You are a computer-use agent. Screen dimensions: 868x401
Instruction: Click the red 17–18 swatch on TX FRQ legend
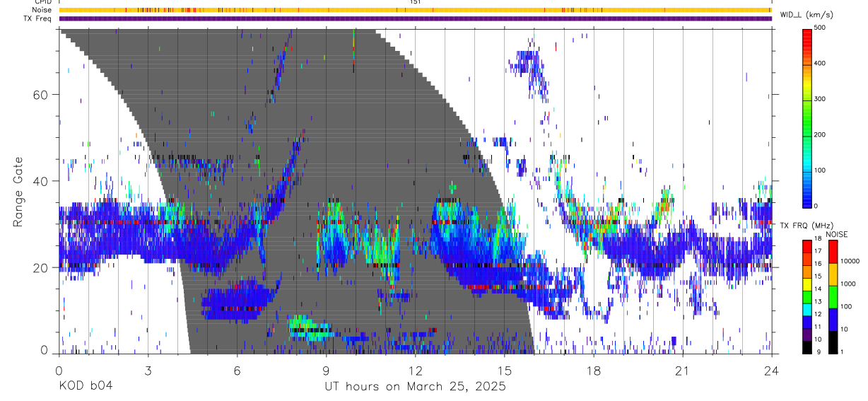[807, 246]
